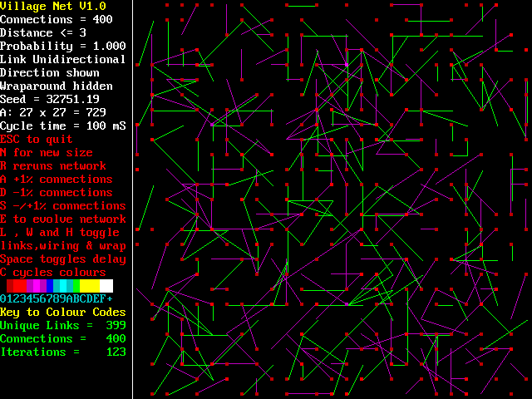Click the 'links,wiring & wrap' hint line
Viewport: 532px width, 399px height.
(63, 246)
